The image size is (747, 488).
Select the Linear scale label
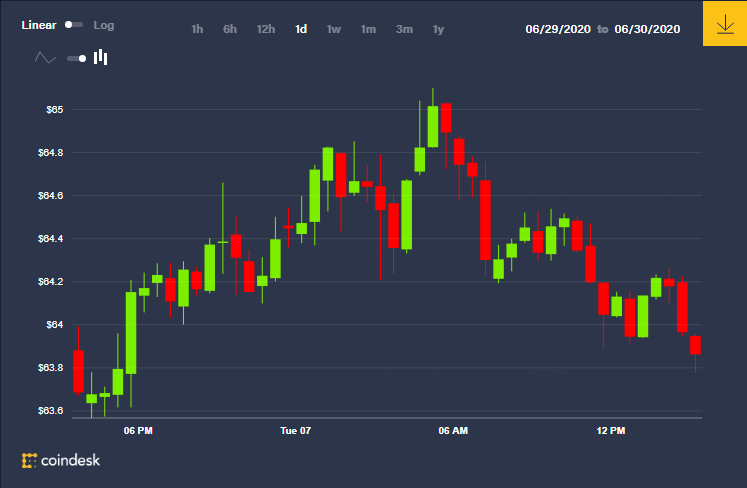tap(39, 25)
